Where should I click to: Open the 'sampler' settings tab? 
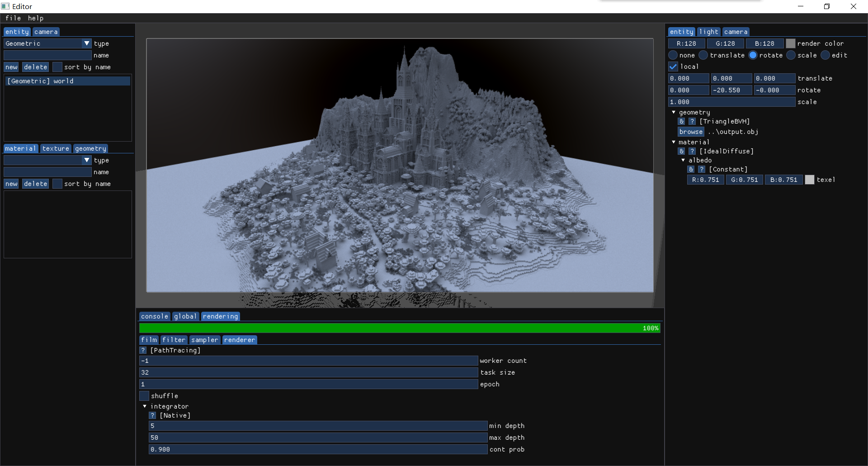point(205,340)
